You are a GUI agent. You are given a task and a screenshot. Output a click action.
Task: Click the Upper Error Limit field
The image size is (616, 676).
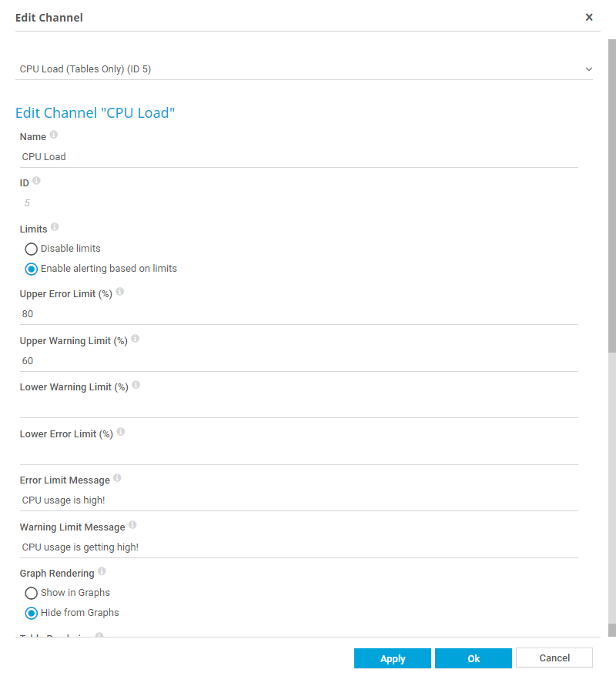299,314
